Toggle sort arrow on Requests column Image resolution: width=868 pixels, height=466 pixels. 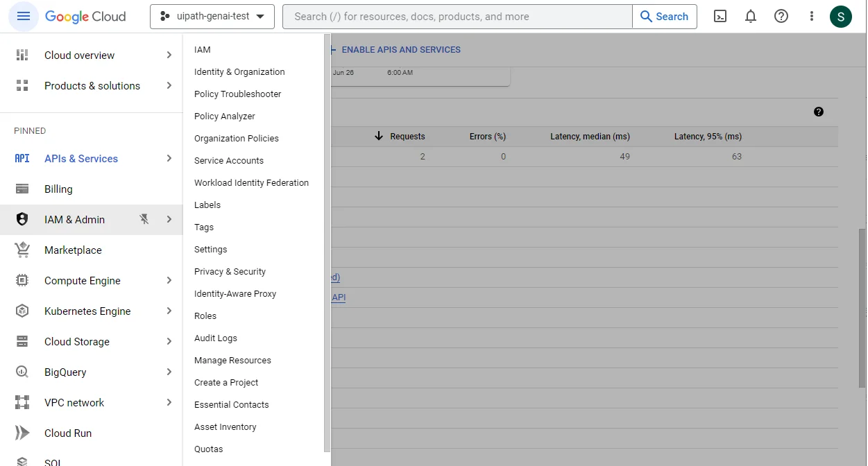(379, 137)
